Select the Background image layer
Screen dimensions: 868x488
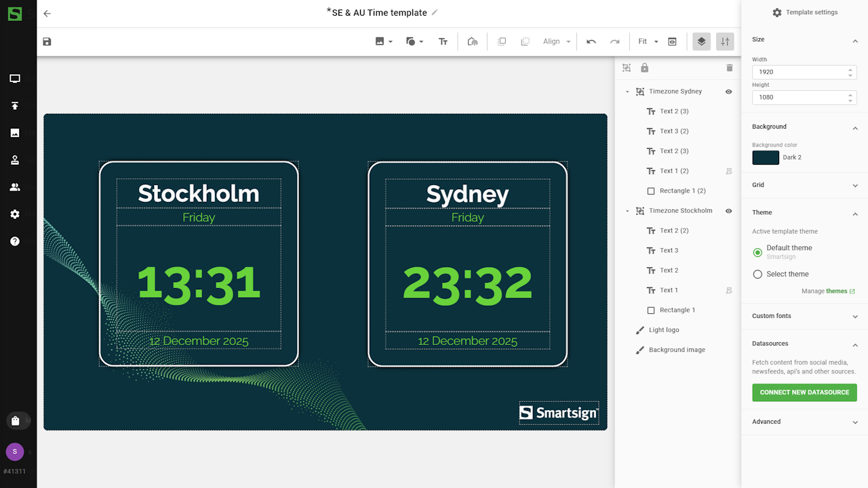(x=676, y=350)
